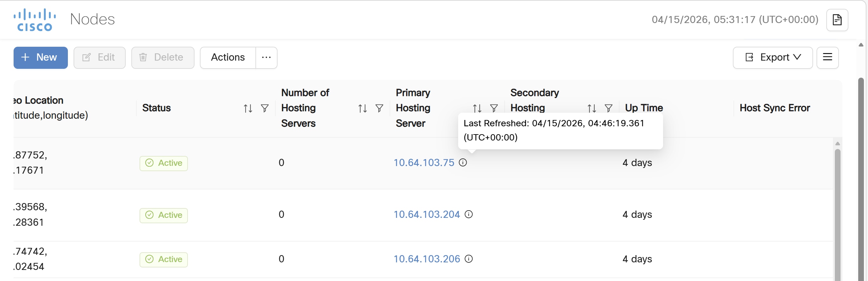The width and height of the screenshot is (868, 281).
Task: Sort by Number of Hosting Servers
Action: tap(362, 109)
